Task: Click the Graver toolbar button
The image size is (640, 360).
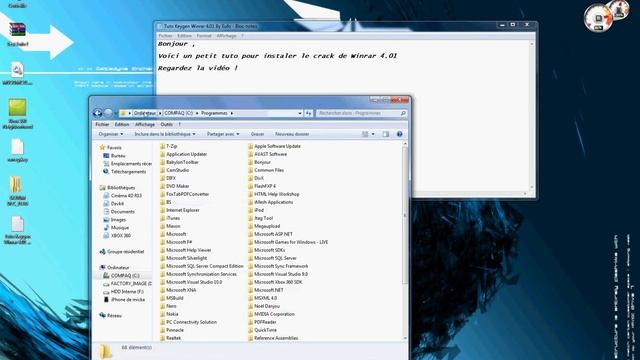Action: [258, 134]
